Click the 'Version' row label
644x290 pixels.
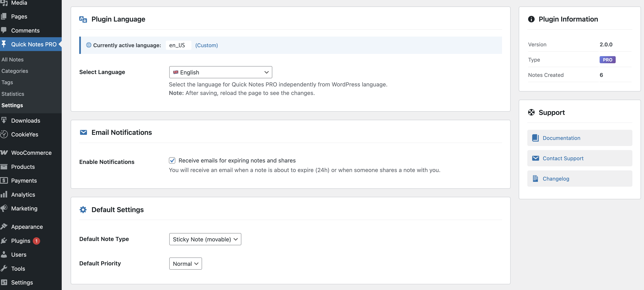(537, 44)
